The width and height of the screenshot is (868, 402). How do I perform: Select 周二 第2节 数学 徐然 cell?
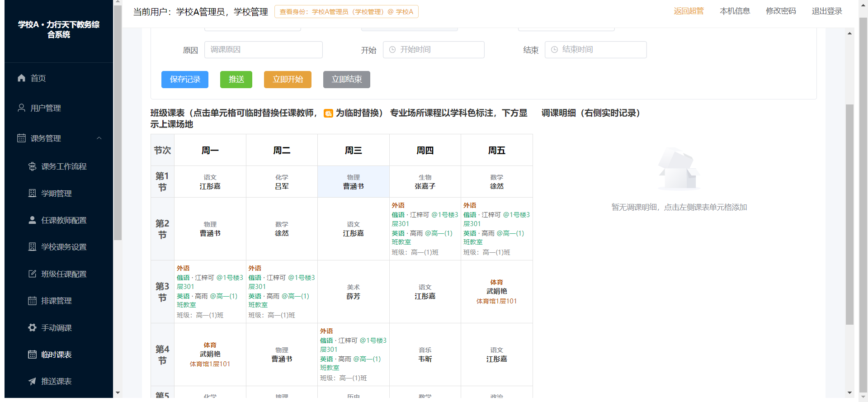[282, 229]
